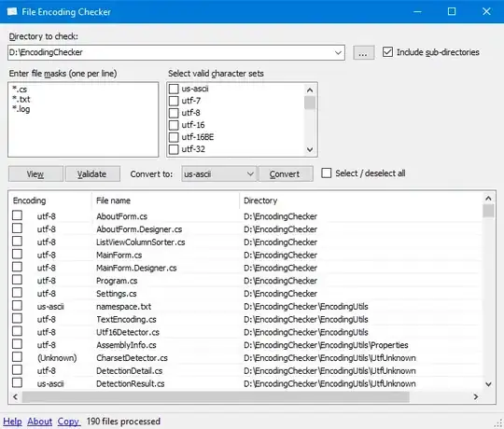Click the File Encoding Checker app icon
504x429 pixels.
pyautogui.click(x=12, y=11)
